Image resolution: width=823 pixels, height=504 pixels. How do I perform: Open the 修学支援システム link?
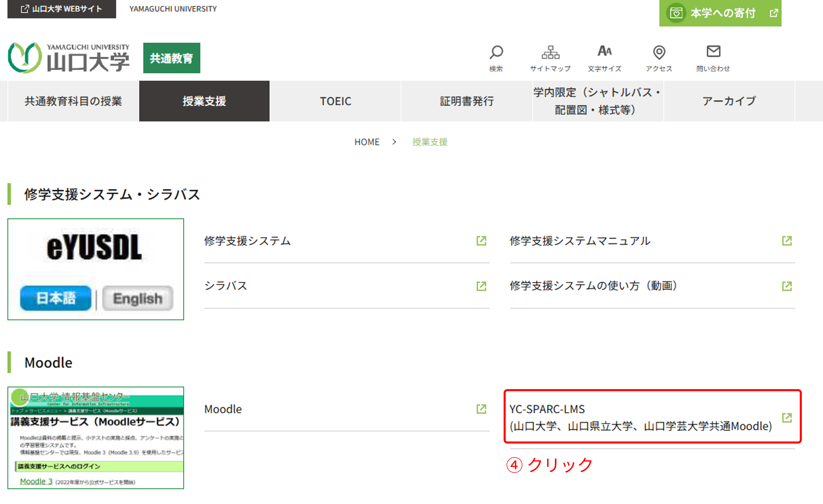(347, 241)
